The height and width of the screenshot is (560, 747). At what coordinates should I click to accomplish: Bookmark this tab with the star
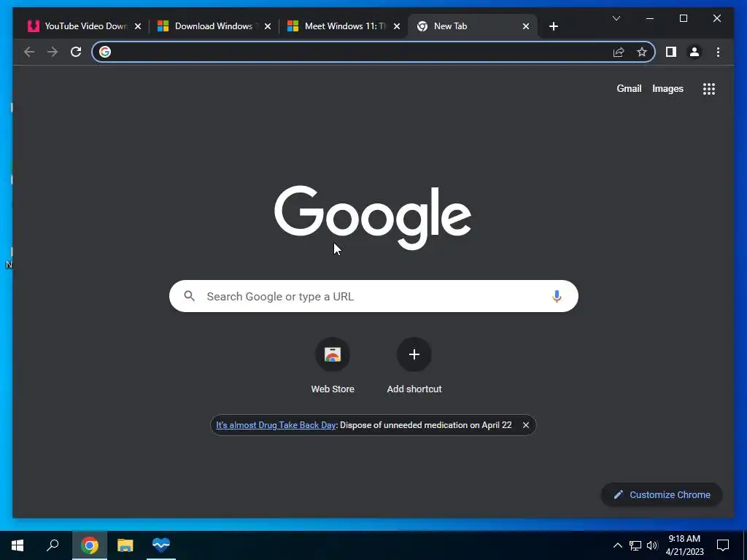[x=642, y=52]
